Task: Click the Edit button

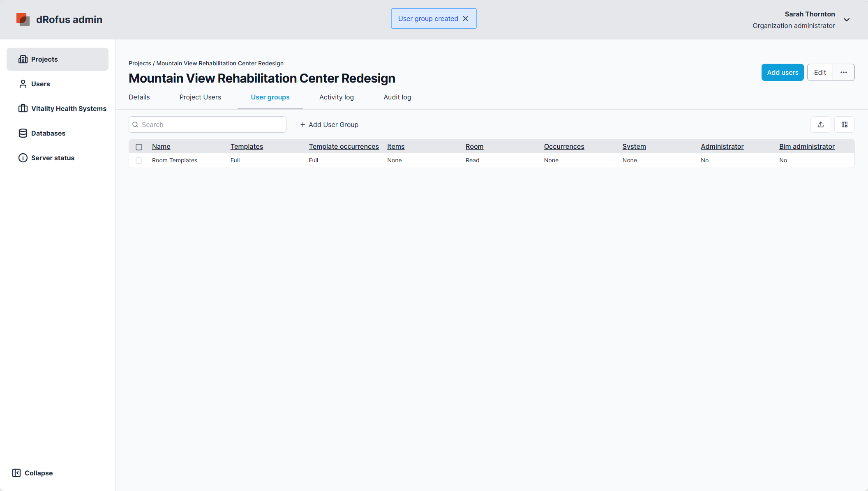Action: [x=820, y=72]
